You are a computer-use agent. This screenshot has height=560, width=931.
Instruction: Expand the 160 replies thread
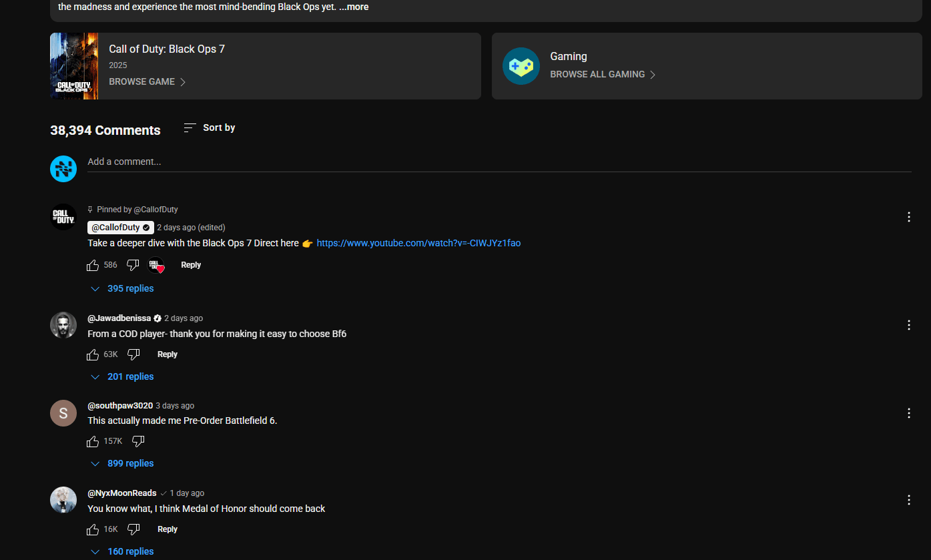pos(122,551)
